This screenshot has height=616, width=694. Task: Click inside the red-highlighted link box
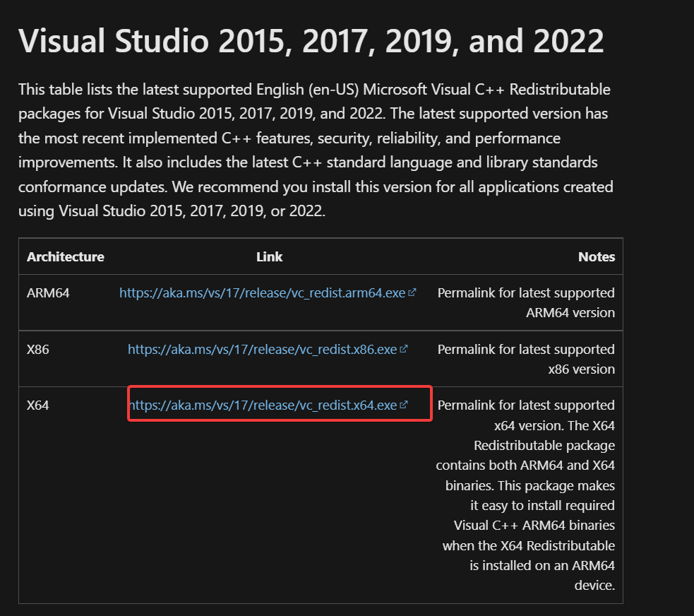pos(279,403)
